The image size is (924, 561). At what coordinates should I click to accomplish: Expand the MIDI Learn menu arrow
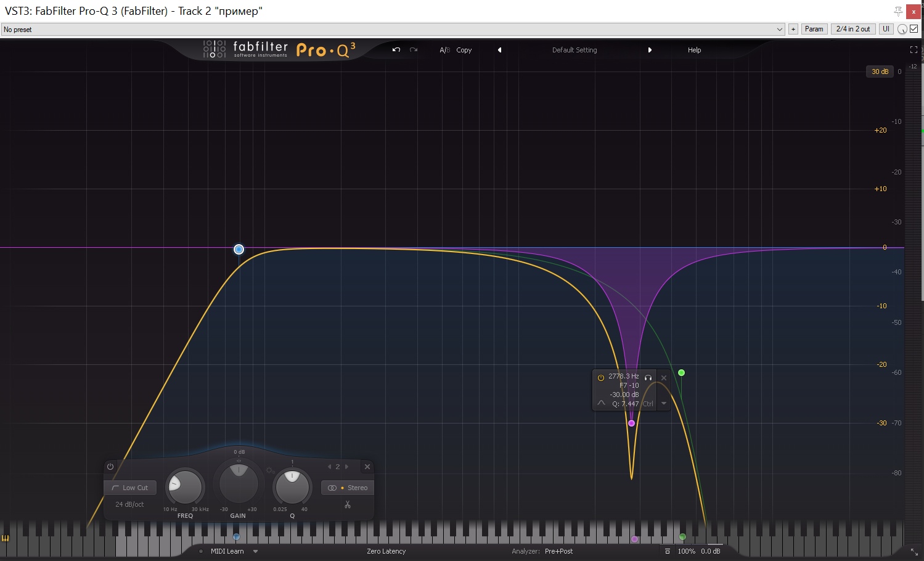click(x=255, y=551)
